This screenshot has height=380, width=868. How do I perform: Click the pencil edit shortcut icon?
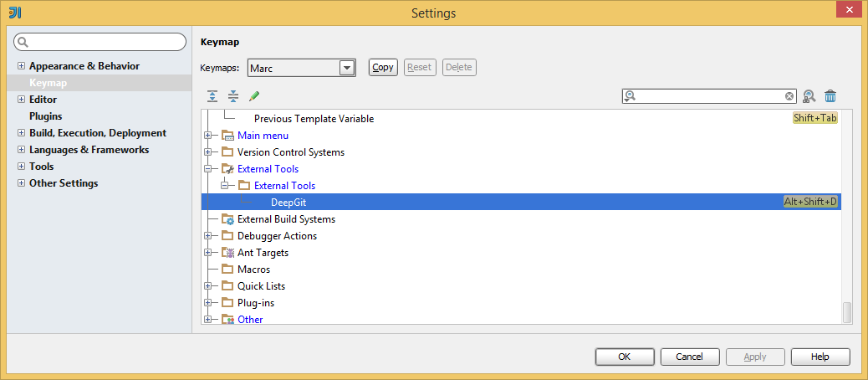(254, 97)
